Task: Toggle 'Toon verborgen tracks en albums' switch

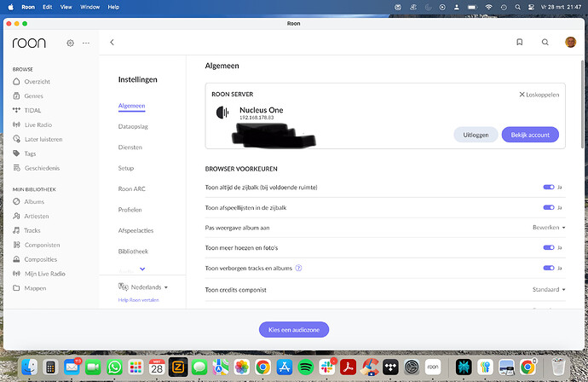Action: (549, 268)
